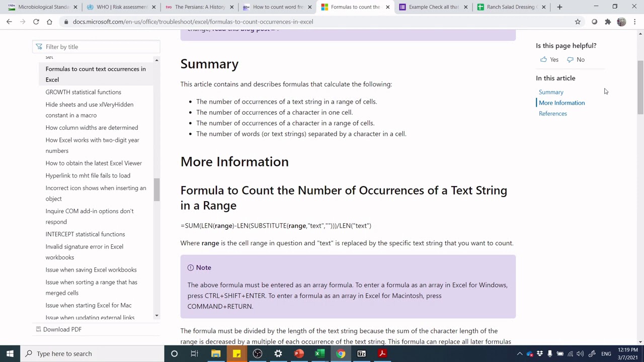644x362 pixels.
Task: Open the browser home page
Action: pos(49,22)
